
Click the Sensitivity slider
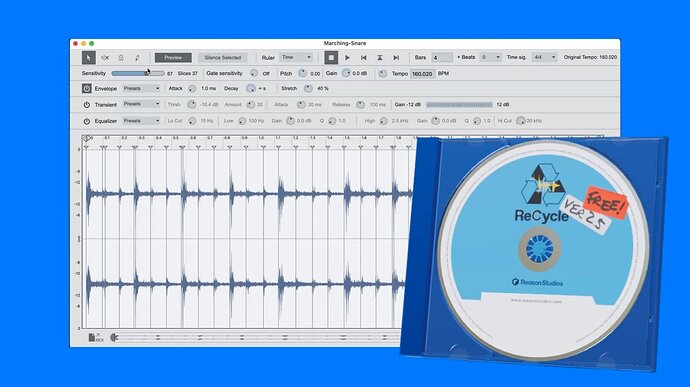tap(138, 74)
